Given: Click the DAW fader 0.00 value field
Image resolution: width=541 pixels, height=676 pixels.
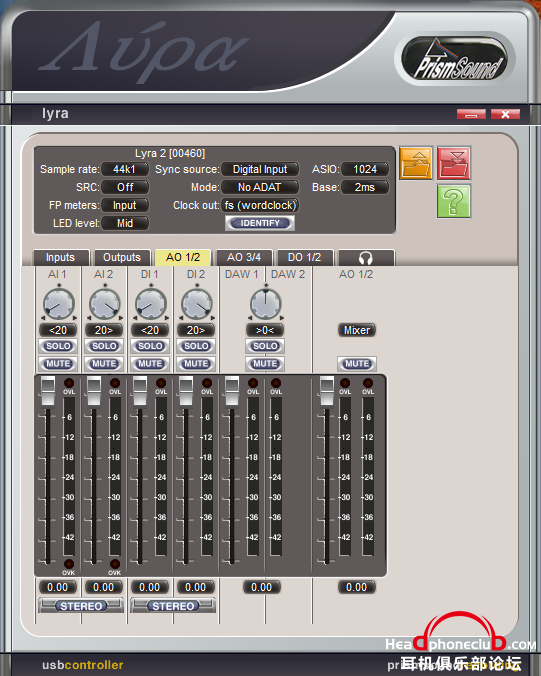Looking at the screenshot, I should point(262,587).
